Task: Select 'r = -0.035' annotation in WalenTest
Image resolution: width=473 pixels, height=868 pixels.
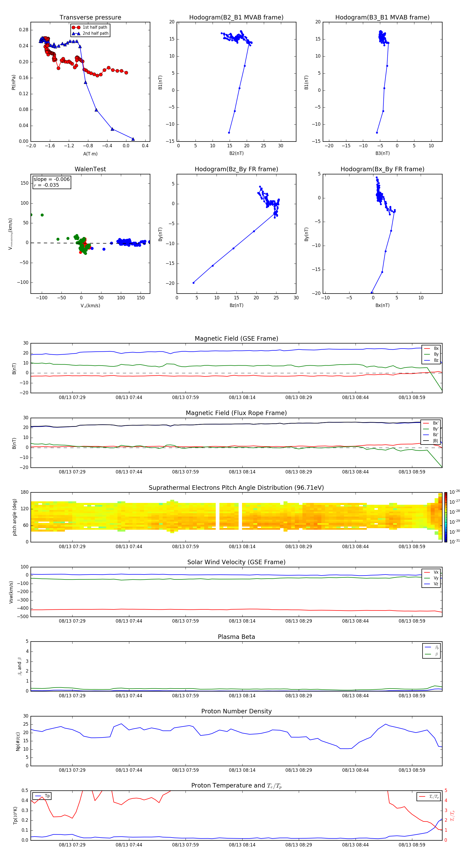Action: point(47,185)
